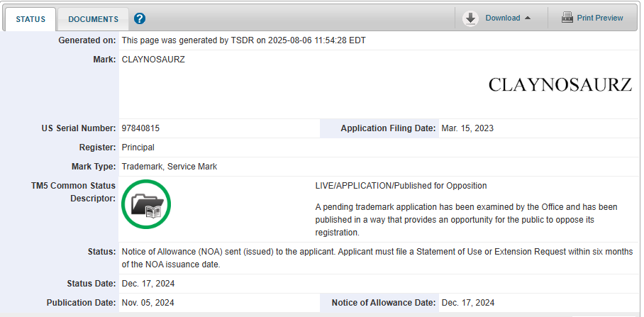Screen dimensions: 644x317
Task: Click the Status Date row's Dec. 17, 2024 value
Action: tap(148, 284)
